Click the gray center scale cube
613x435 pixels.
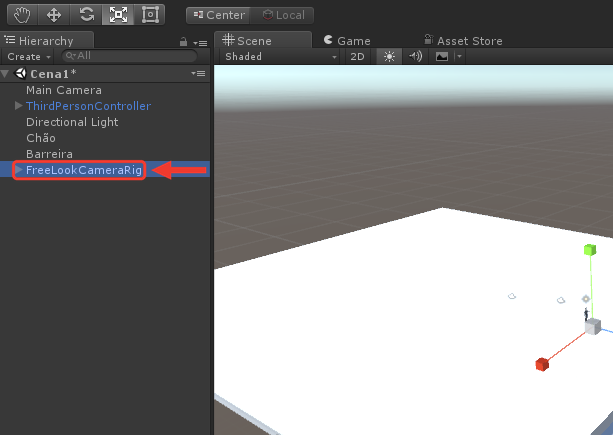[x=593, y=326]
